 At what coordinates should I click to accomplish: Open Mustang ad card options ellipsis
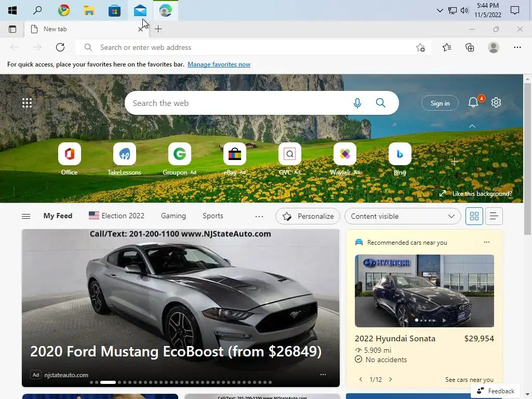click(x=323, y=375)
